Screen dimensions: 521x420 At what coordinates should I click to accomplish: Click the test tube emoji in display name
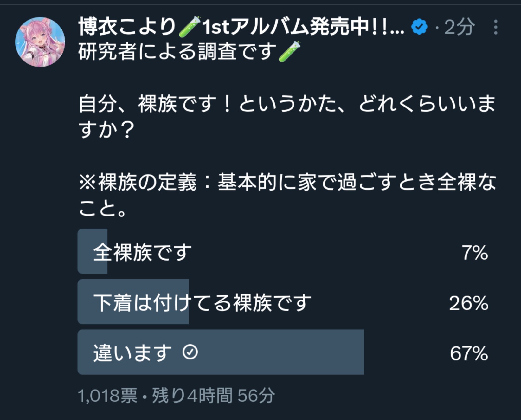[x=190, y=27]
